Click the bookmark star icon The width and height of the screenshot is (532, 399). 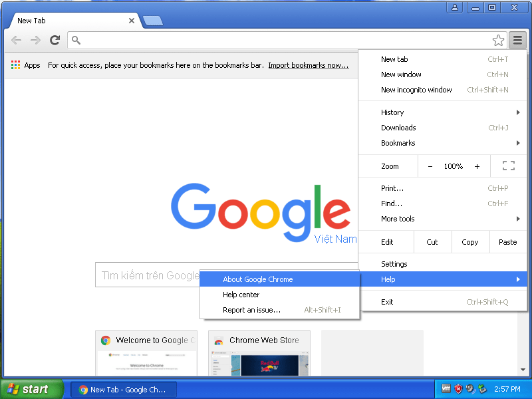coord(498,41)
